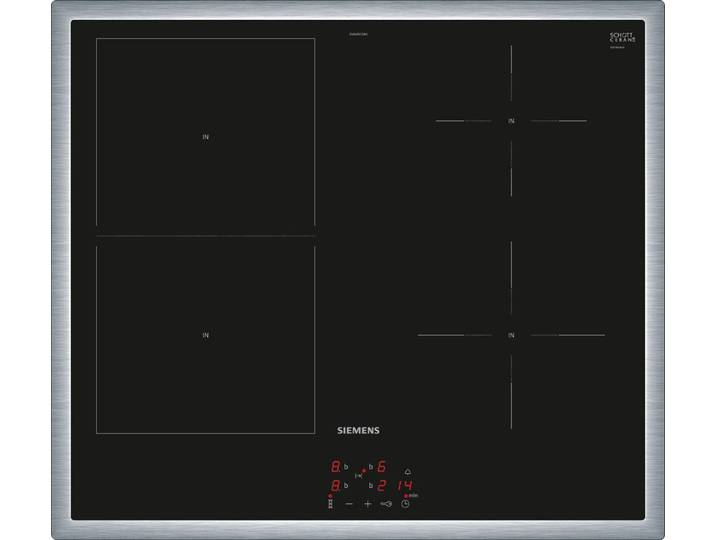
Task: Touch the key-shaped child lock symbol
Action: [x=386, y=504]
